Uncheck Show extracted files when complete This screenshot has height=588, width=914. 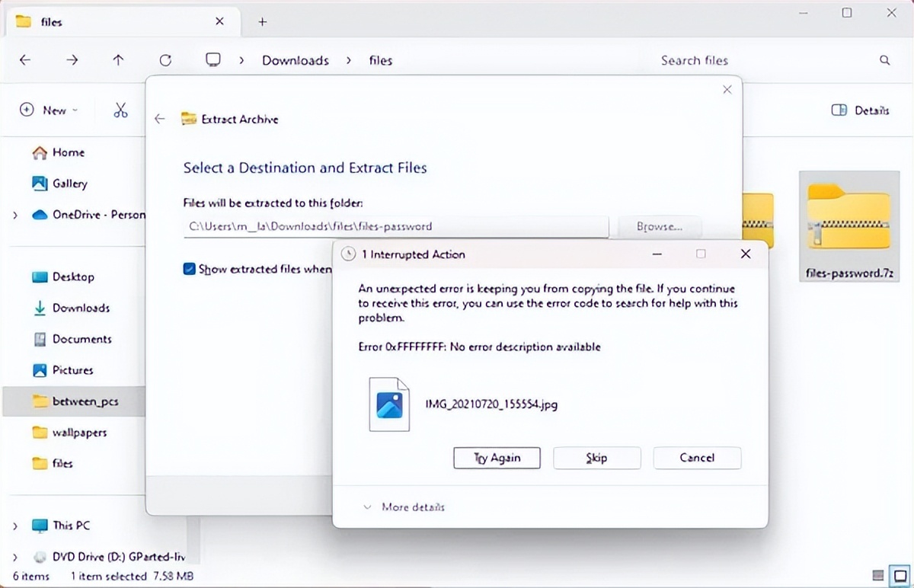tap(187, 269)
